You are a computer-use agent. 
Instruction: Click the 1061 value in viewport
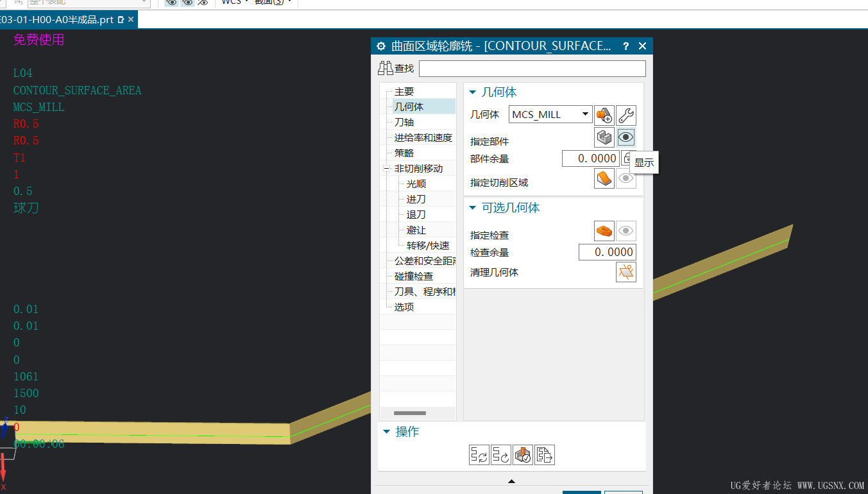(26, 377)
